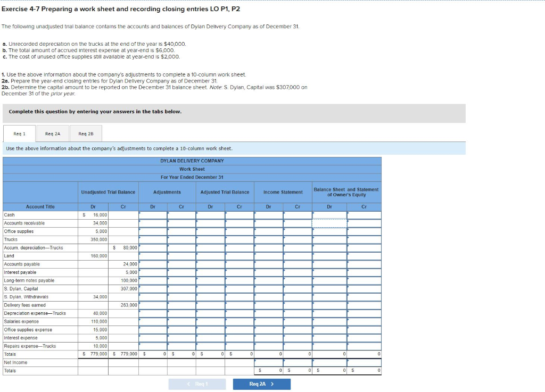Click the Accounts payable account title
This screenshot has height=392, width=545.
click(22, 264)
